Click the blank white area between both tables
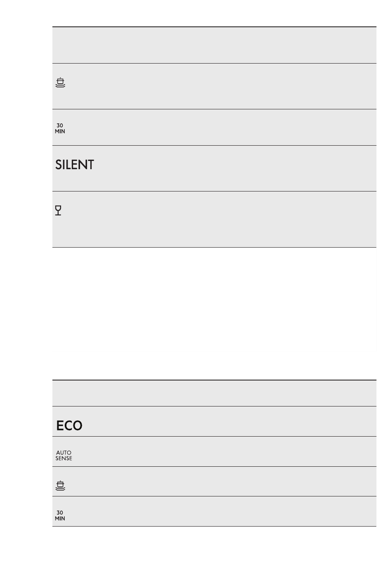The image size is (392, 567). 214,314
